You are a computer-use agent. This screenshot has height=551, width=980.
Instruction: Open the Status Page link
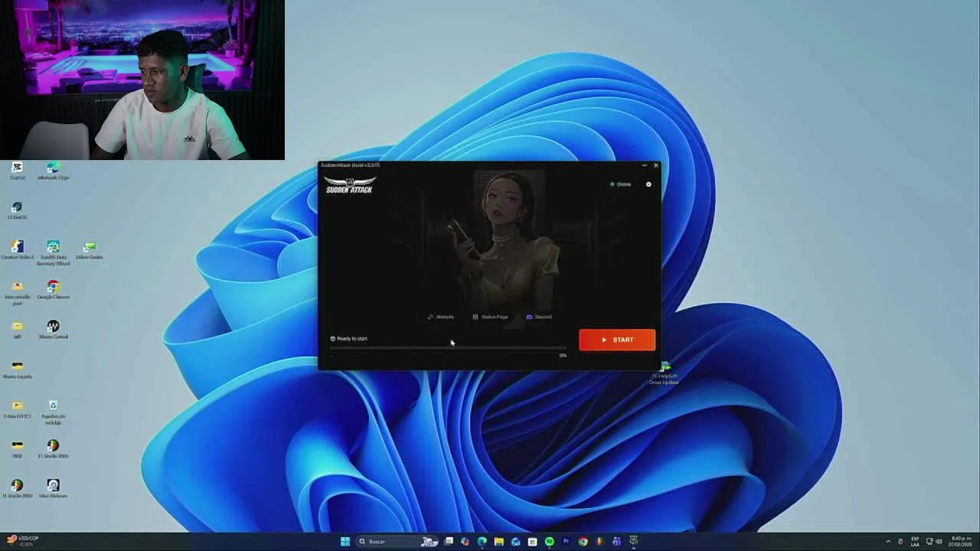coord(490,317)
